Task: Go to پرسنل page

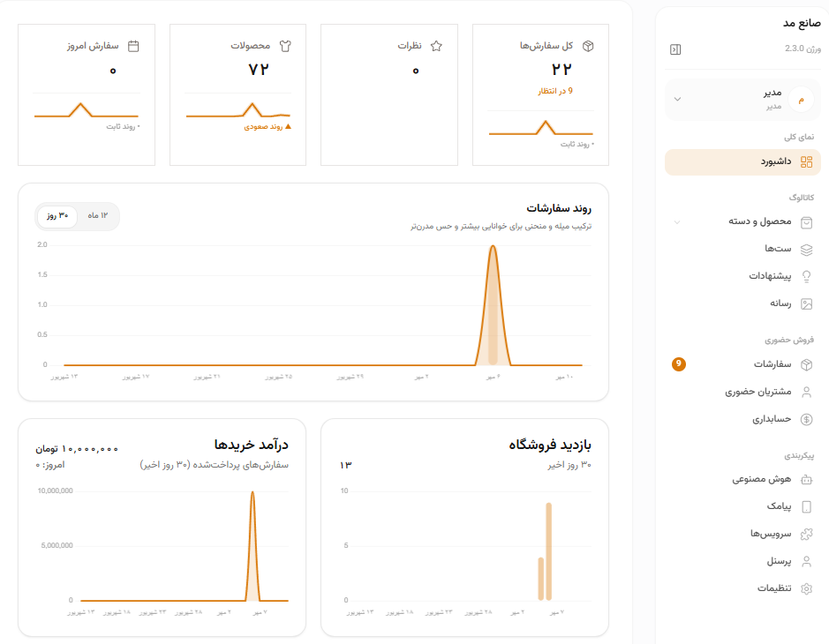Action: [x=742, y=561]
